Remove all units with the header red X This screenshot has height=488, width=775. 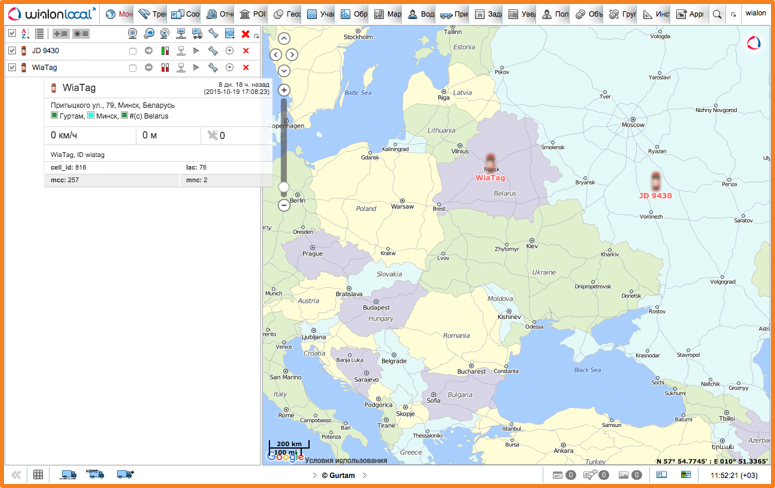[246, 34]
